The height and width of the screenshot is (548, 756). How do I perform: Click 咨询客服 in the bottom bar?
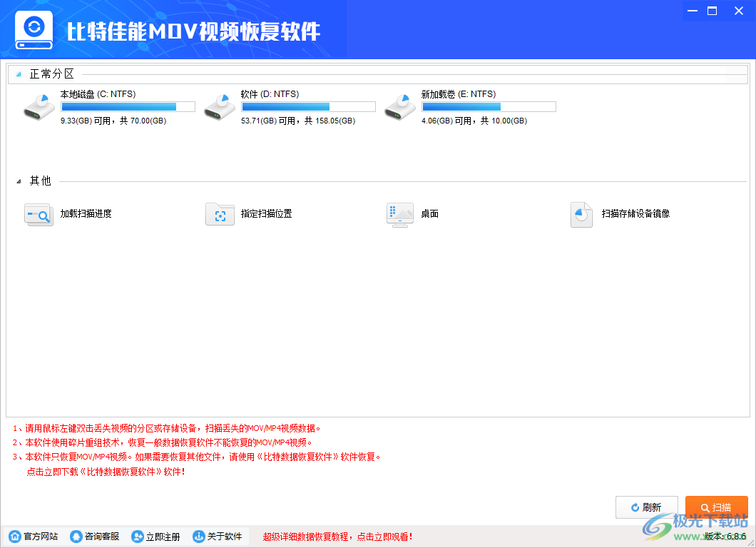tap(93, 536)
